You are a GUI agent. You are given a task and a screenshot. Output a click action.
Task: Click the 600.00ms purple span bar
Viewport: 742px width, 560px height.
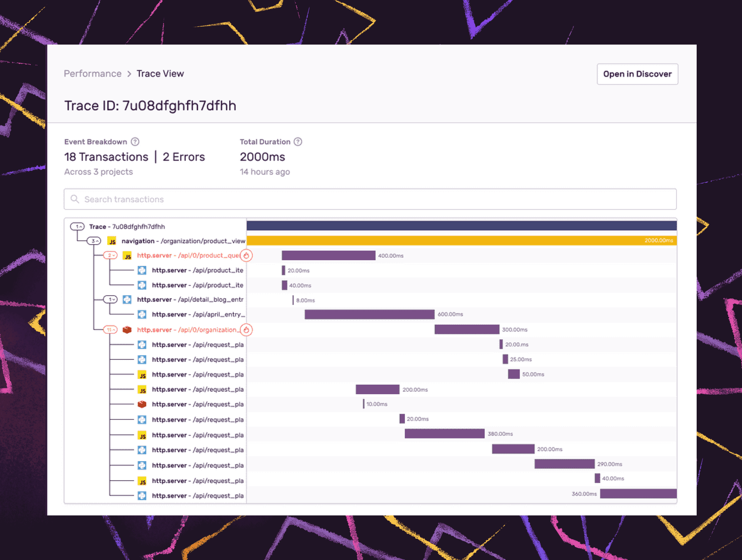(369, 314)
